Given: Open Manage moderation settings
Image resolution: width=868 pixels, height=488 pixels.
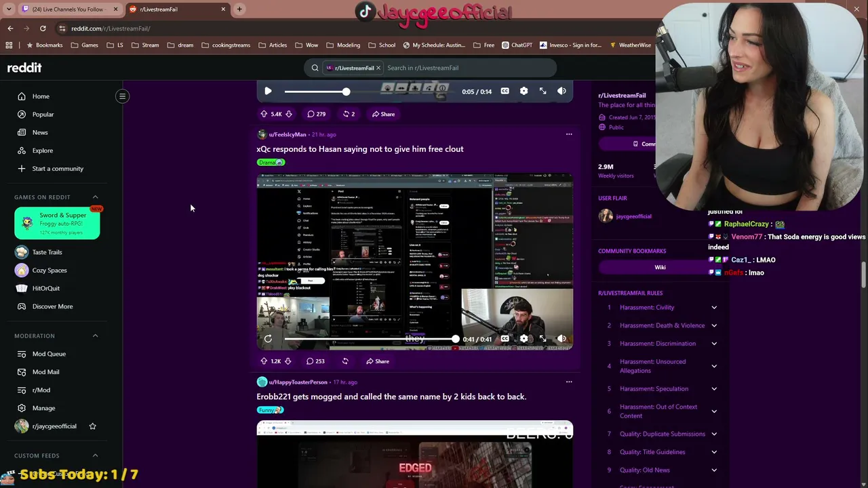Looking at the screenshot, I should pos(43,408).
